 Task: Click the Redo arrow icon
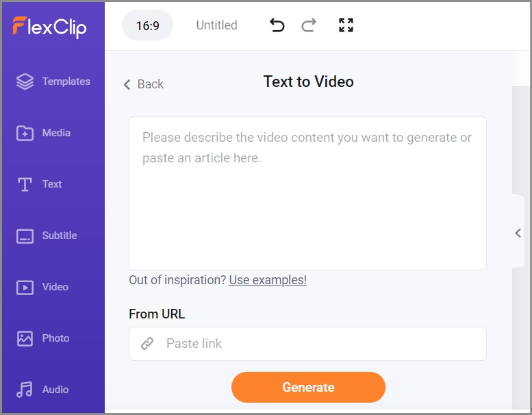(x=309, y=25)
